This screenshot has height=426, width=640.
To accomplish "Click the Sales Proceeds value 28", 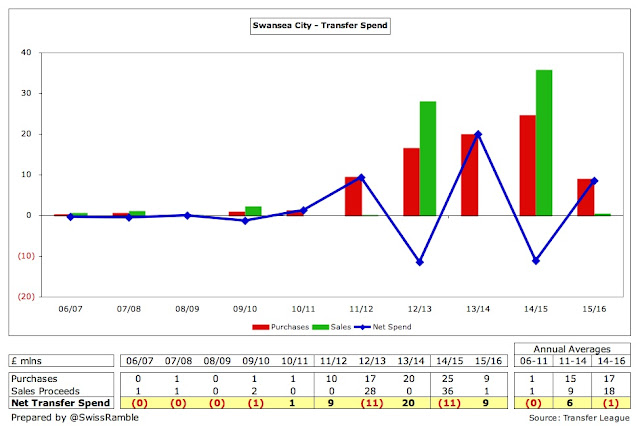I will click(370, 391).
